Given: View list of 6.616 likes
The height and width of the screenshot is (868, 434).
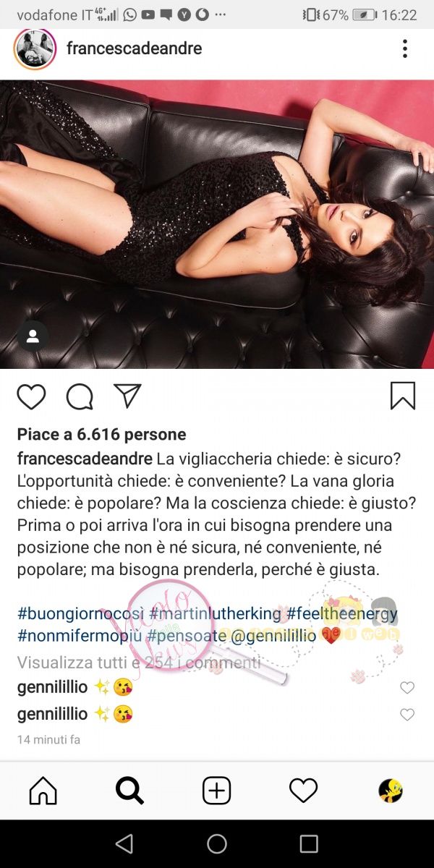Looking at the screenshot, I should (x=101, y=434).
